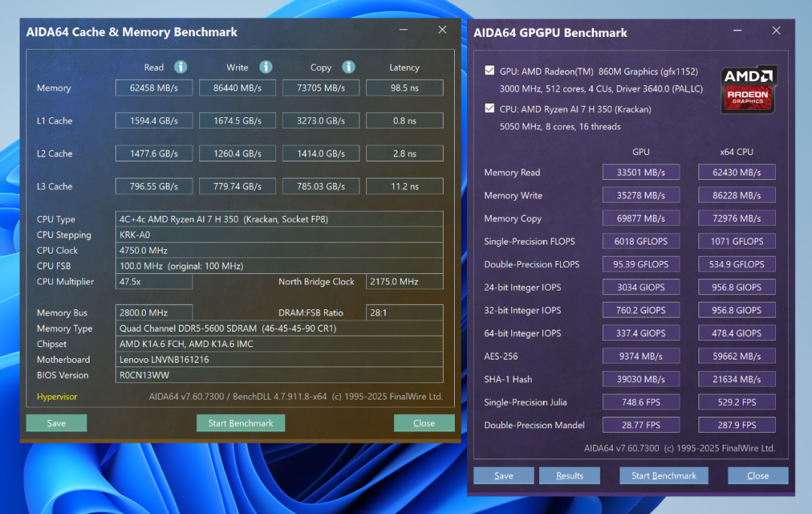This screenshot has height=514, width=812.
Task: Start Benchmark in GPGPU Benchmark window
Action: click(664, 476)
